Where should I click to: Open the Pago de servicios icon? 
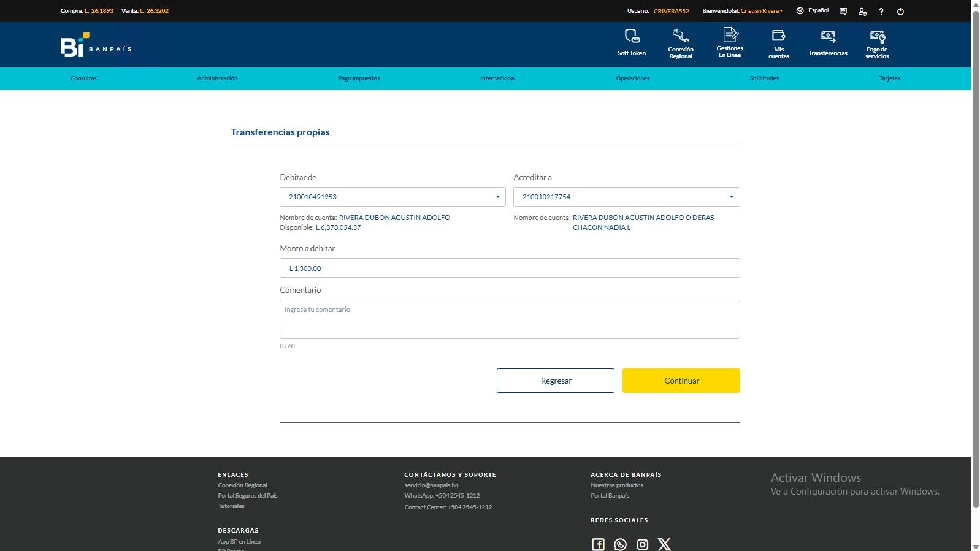877,37
